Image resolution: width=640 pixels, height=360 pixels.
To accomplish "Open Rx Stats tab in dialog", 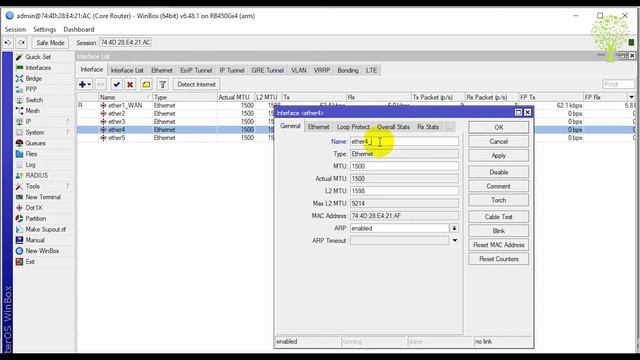I will [x=428, y=127].
